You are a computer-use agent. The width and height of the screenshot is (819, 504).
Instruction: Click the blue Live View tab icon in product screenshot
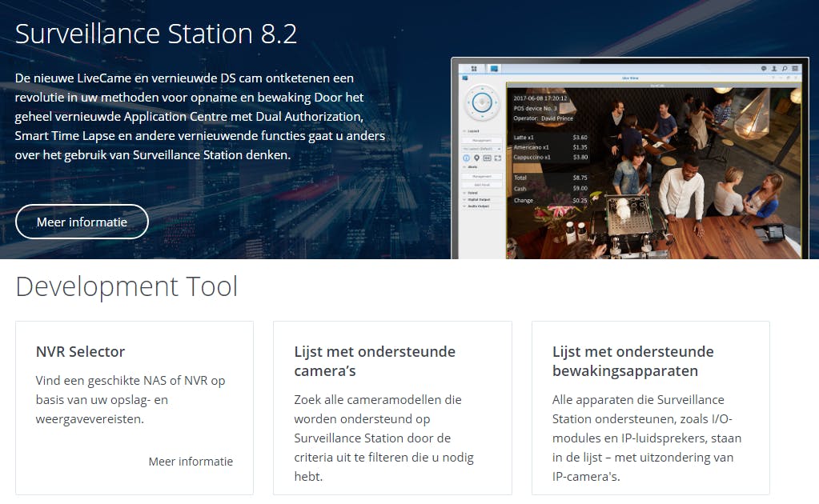(494, 68)
